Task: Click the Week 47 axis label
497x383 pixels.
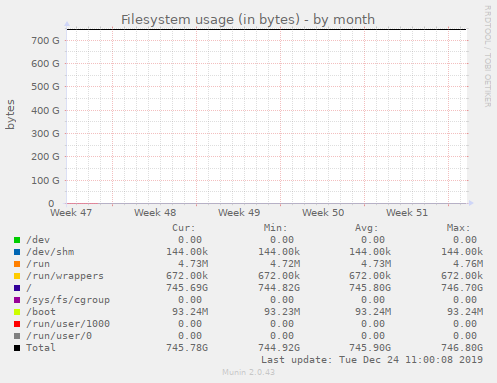Action: point(71,213)
